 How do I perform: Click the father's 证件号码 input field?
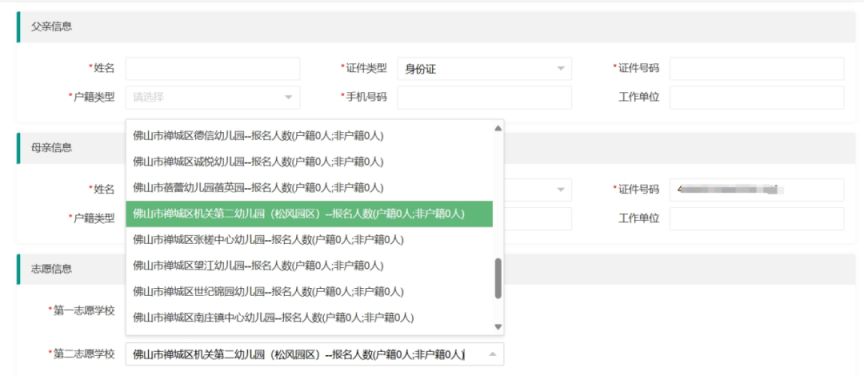tap(757, 69)
